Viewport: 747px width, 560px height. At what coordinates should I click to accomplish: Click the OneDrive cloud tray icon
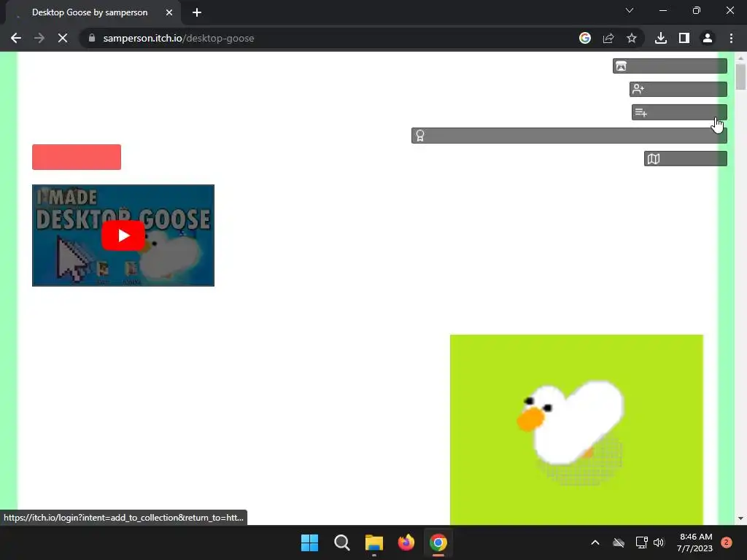click(x=619, y=542)
